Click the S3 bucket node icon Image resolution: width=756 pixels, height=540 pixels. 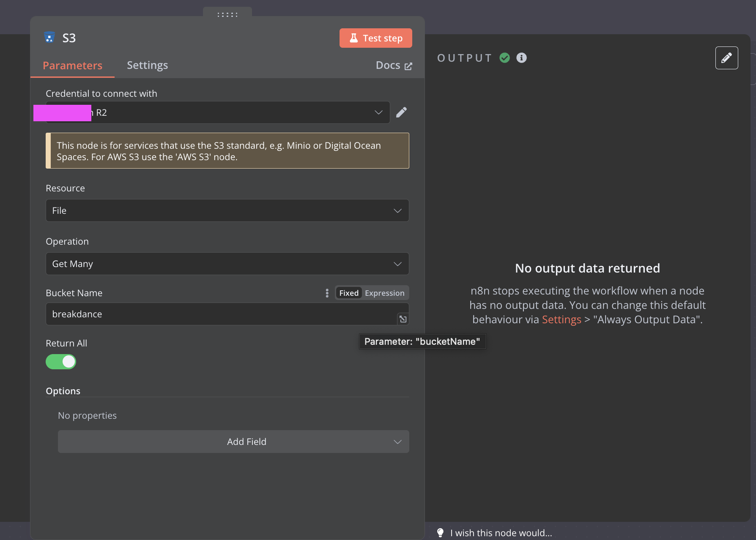pos(49,38)
